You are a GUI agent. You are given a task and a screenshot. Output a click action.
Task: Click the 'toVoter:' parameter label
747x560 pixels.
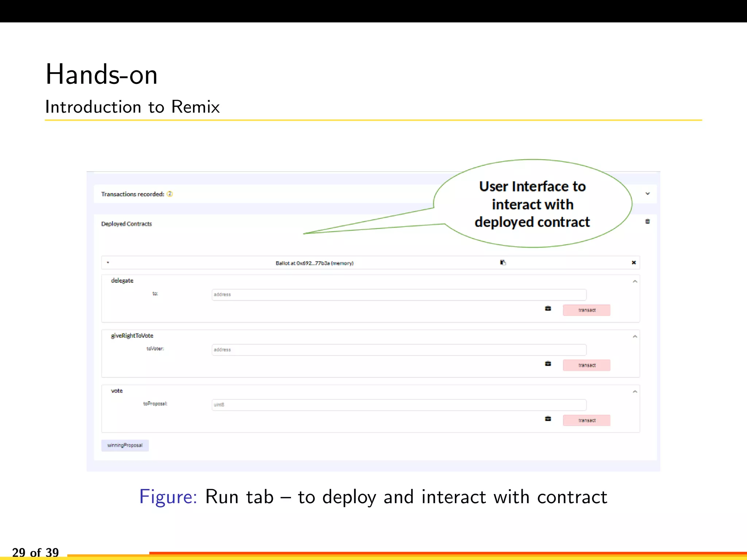coord(155,349)
